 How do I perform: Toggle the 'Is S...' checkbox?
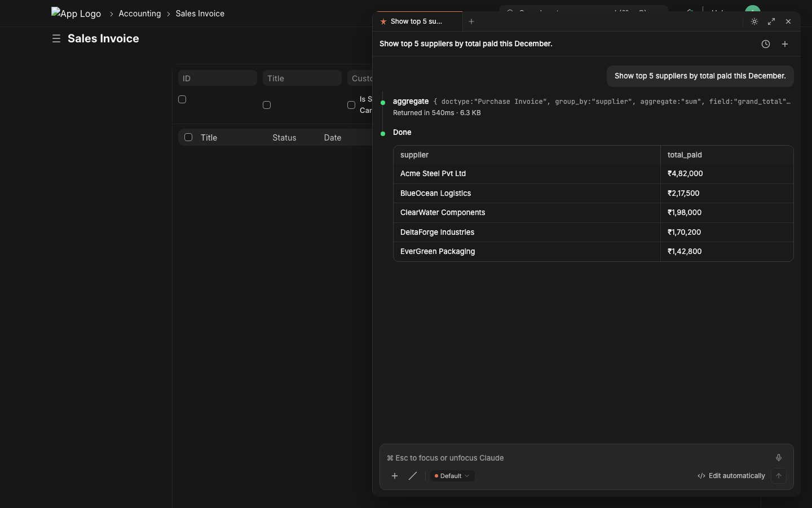[x=351, y=105]
